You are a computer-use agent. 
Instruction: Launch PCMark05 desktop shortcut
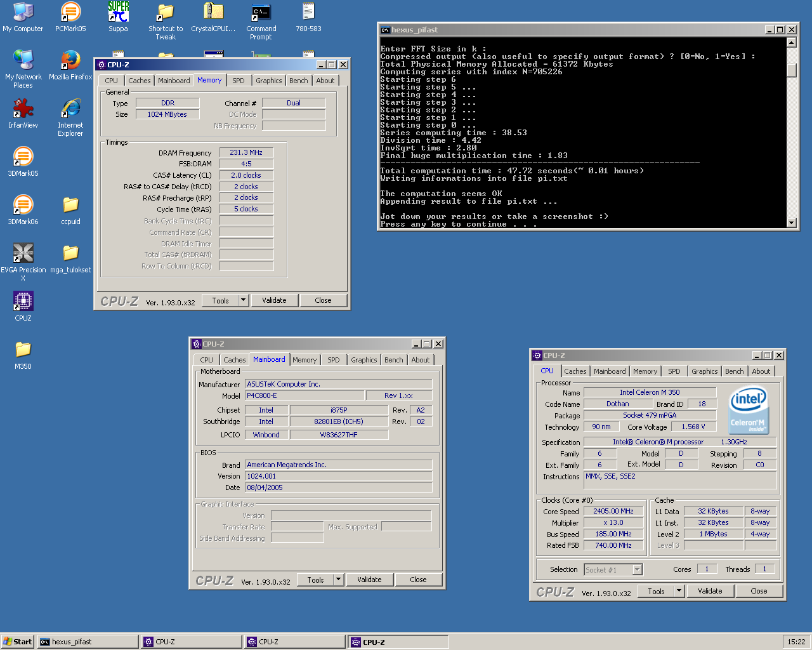(70, 17)
